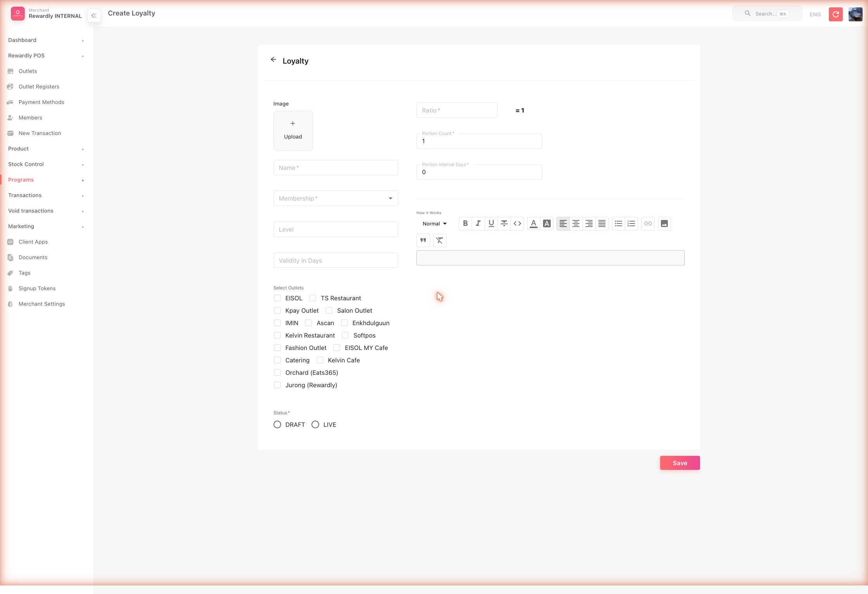Collapse the sidebar with double chevron

point(94,16)
